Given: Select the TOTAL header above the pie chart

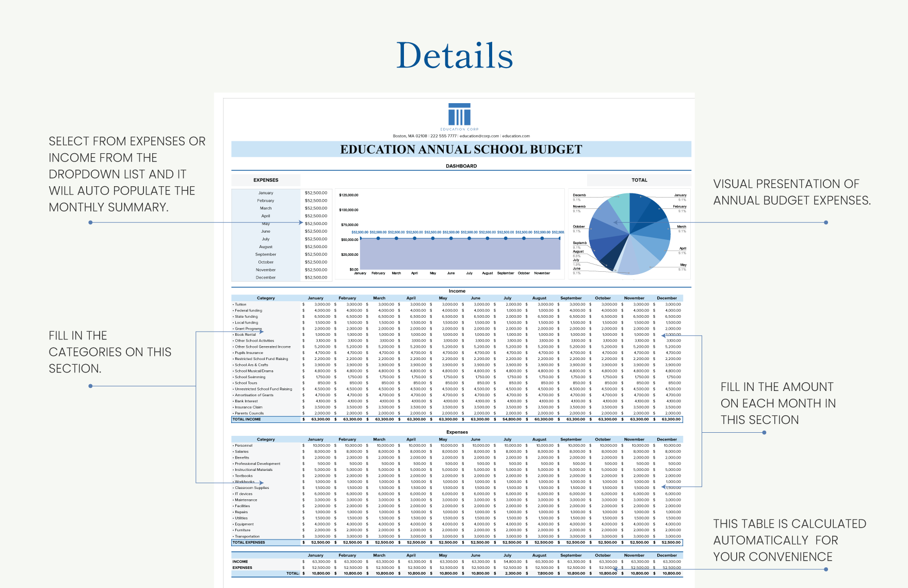Looking at the screenshot, I should coord(639,180).
